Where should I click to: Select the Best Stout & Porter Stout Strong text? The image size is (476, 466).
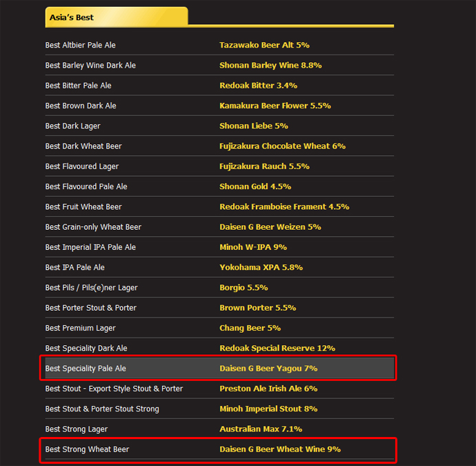pyautogui.click(x=102, y=409)
